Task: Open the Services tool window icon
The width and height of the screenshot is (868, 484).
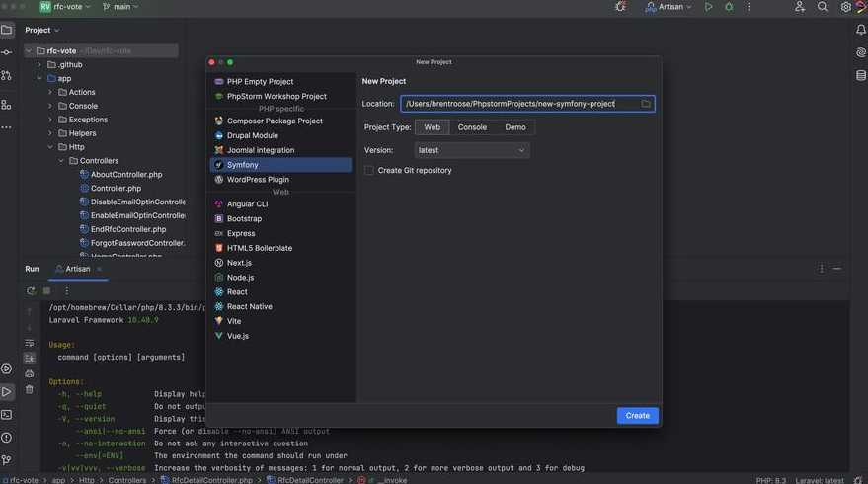Action: (x=7, y=368)
